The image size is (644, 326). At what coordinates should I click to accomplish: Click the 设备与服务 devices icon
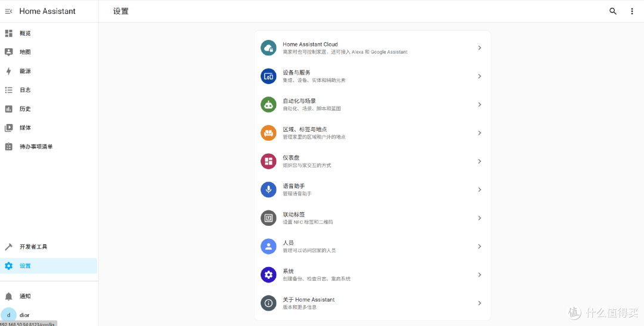tap(268, 76)
